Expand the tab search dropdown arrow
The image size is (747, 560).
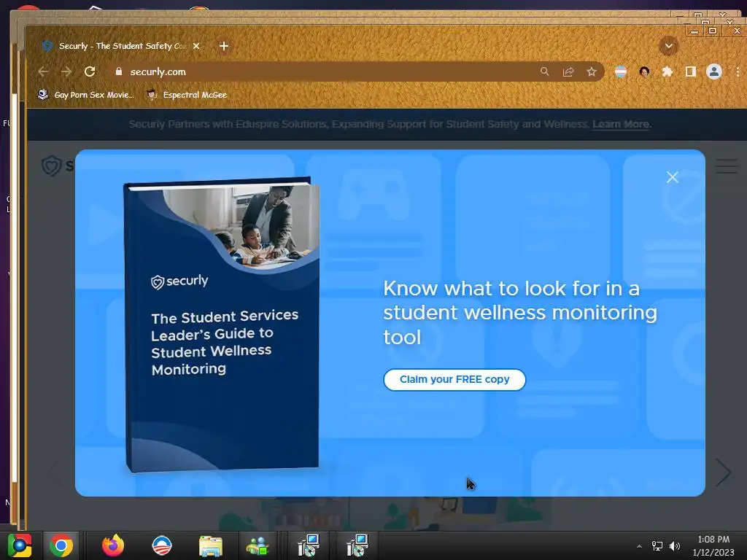coord(668,46)
